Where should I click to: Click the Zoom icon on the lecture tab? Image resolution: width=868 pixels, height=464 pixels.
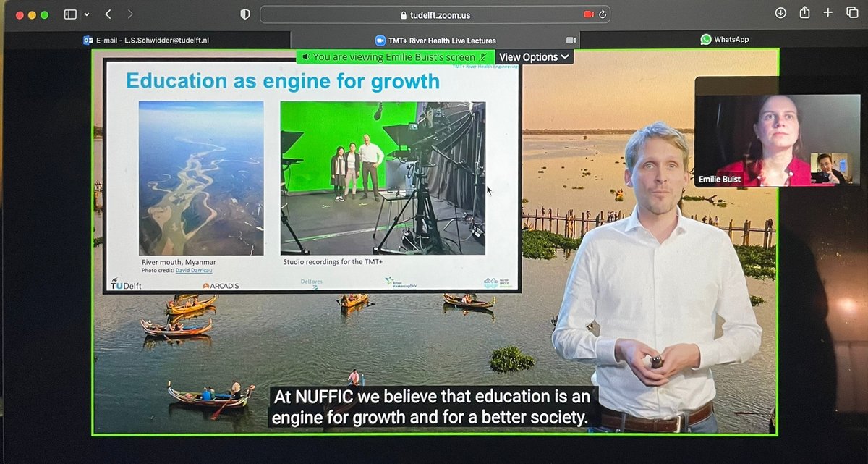(380, 41)
